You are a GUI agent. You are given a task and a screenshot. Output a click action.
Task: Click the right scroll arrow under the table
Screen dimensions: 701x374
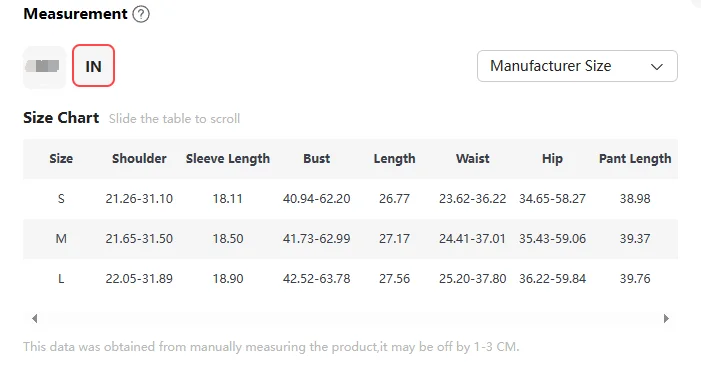point(666,319)
